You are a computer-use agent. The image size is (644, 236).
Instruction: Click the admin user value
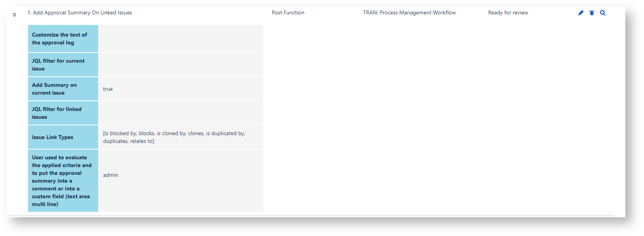point(111,175)
